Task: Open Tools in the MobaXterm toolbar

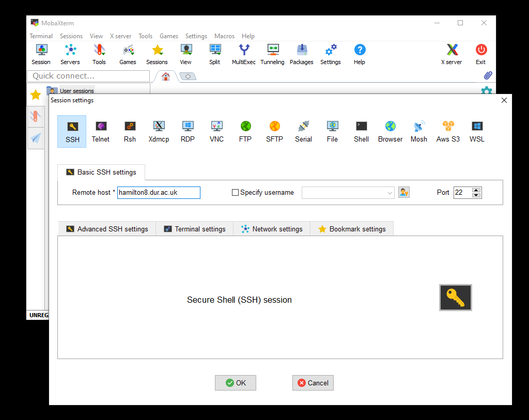Action: [x=99, y=54]
